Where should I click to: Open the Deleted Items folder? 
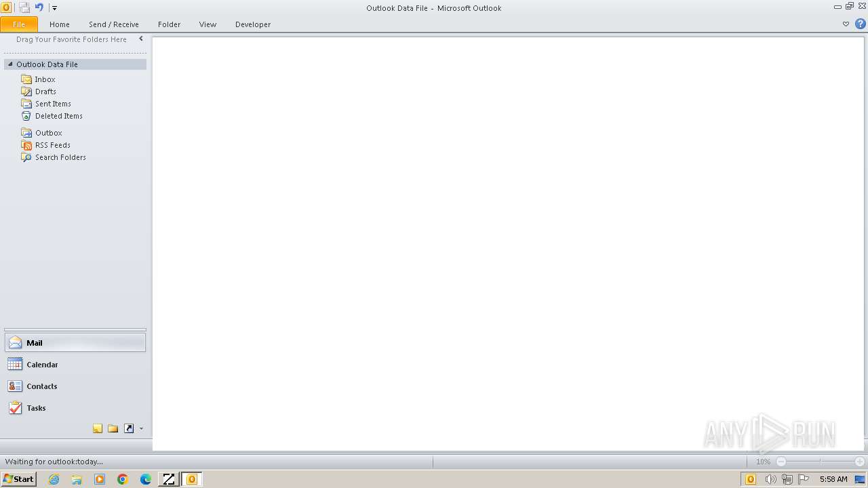pyautogui.click(x=59, y=116)
